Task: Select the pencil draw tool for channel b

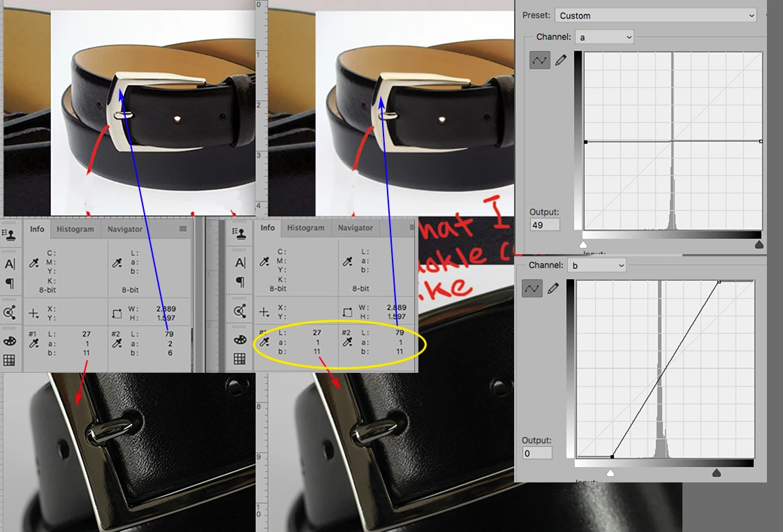Action: [x=553, y=288]
